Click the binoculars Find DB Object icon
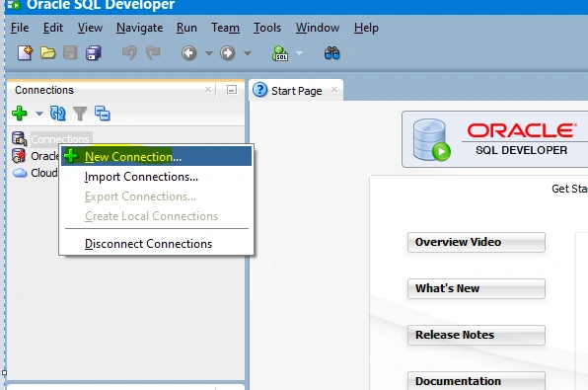 click(331, 53)
